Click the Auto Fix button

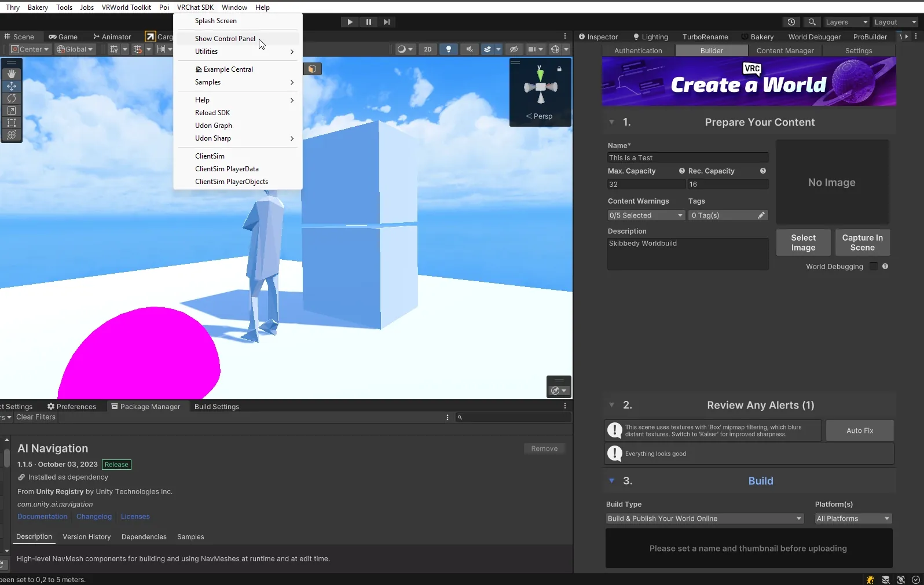(x=860, y=431)
